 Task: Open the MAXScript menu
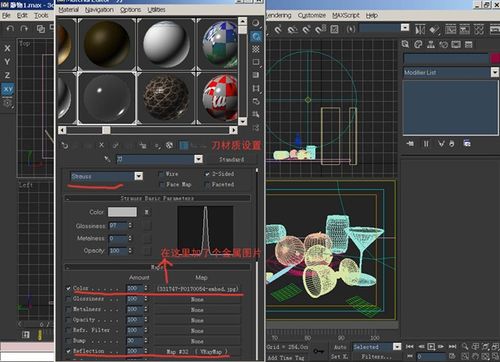(x=346, y=15)
